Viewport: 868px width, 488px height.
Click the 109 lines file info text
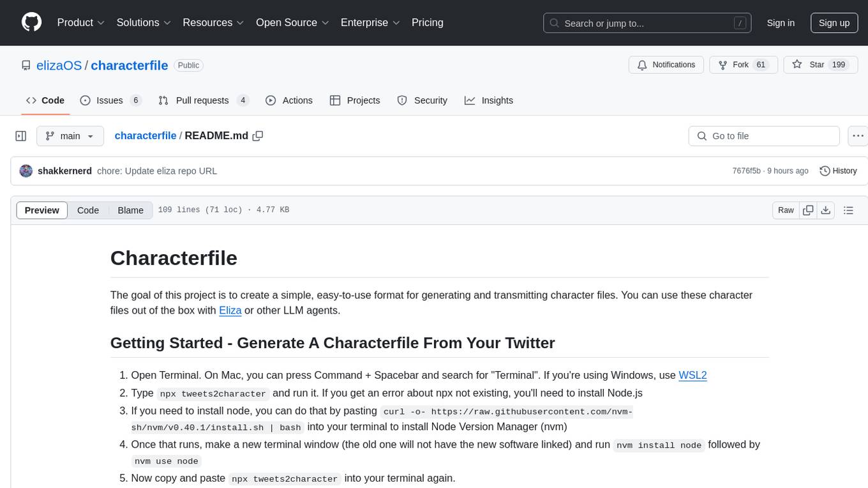tap(223, 210)
